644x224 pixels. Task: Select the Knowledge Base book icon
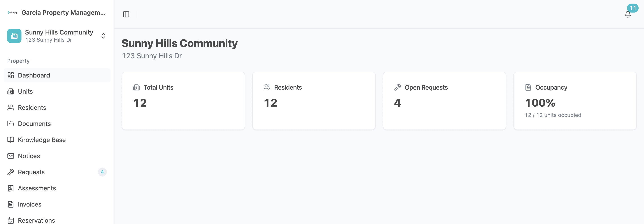(11, 140)
